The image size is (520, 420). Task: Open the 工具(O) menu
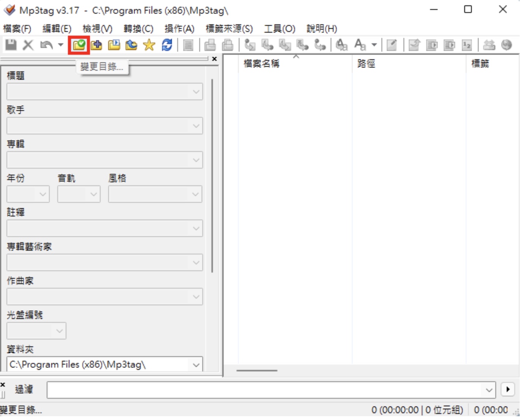(x=280, y=28)
